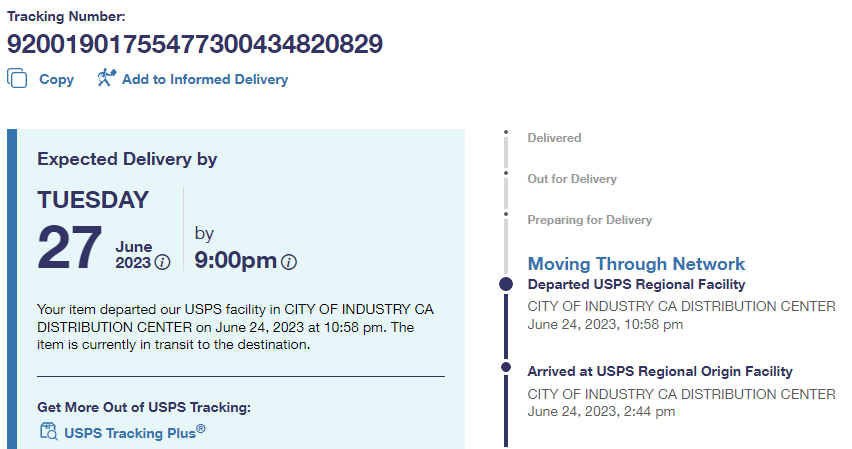The image size is (852, 449).
Task: Click the Arrived at Origin Facility dot
Action: coord(506,369)
